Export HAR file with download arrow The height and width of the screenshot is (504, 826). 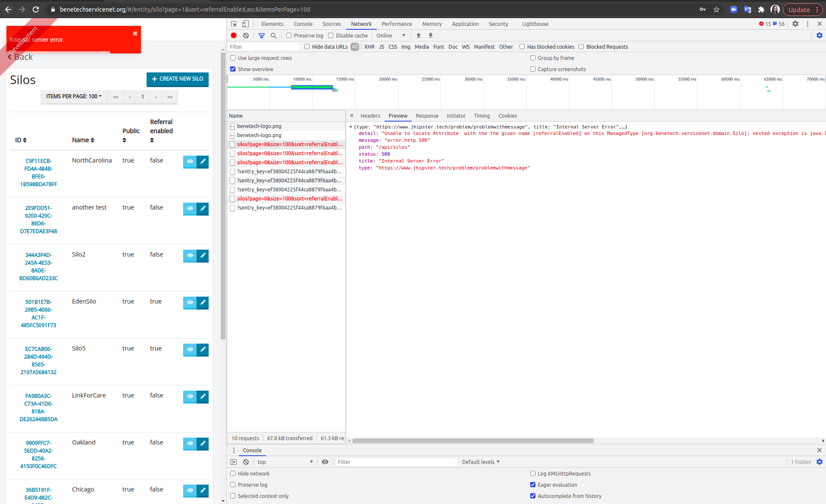pyautogui.click(x=430, y=35)
